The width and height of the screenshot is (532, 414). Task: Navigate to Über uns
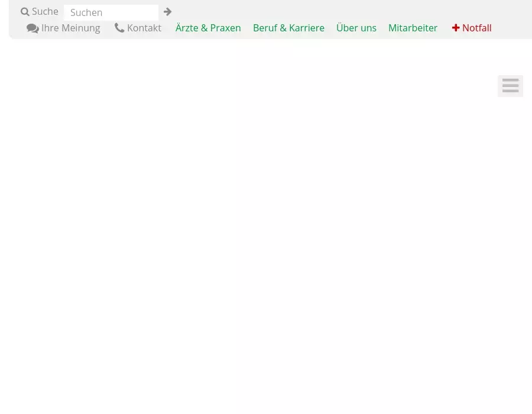(x=356, y=28)
